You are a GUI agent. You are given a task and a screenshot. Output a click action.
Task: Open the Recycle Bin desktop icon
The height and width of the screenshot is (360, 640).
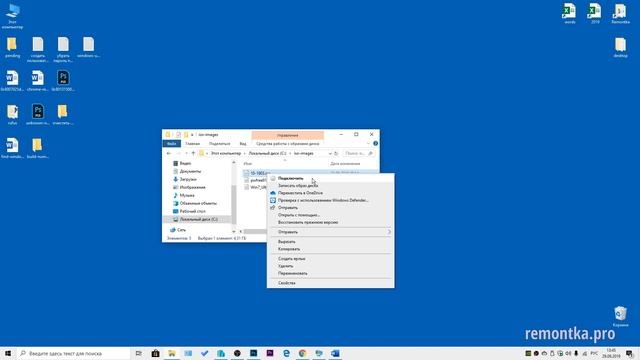point(620,316)
